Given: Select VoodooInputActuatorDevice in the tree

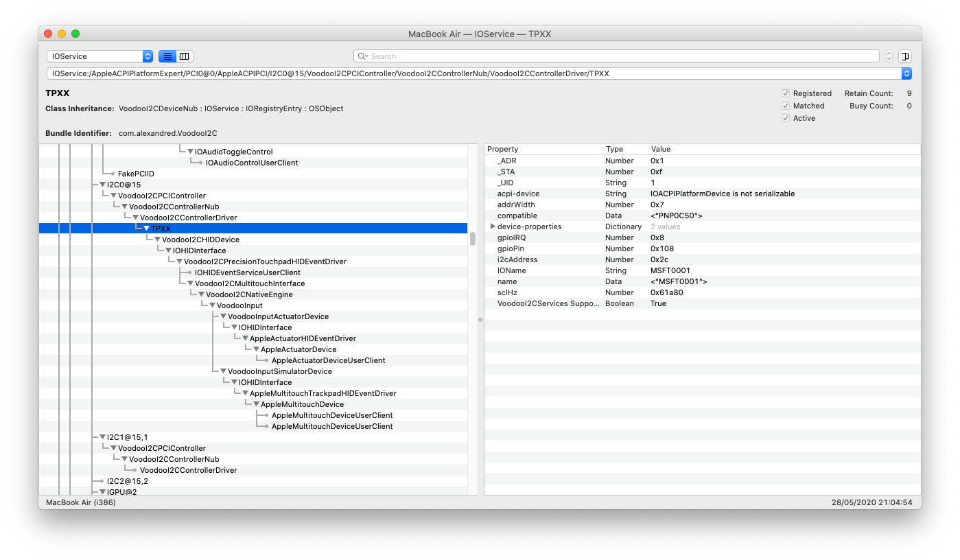Looking at the screenshot, I should (278, 316).
